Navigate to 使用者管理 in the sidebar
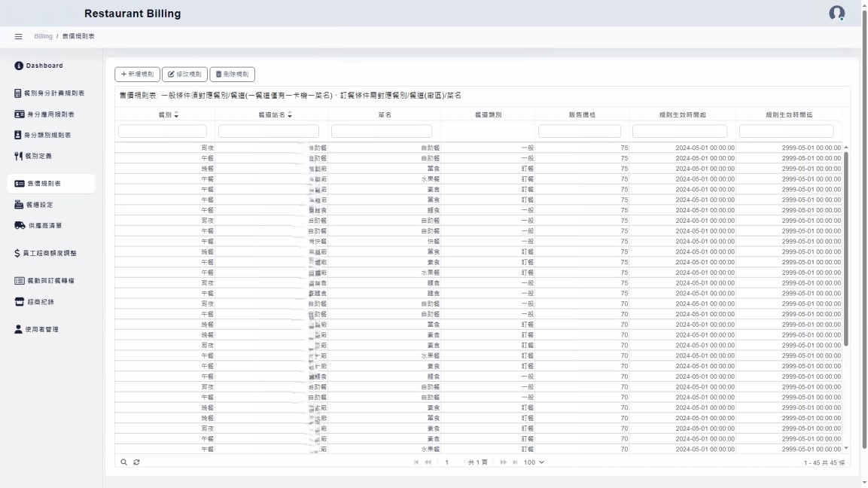The width and height of the screenshot is (868, 488). [41, 329]
